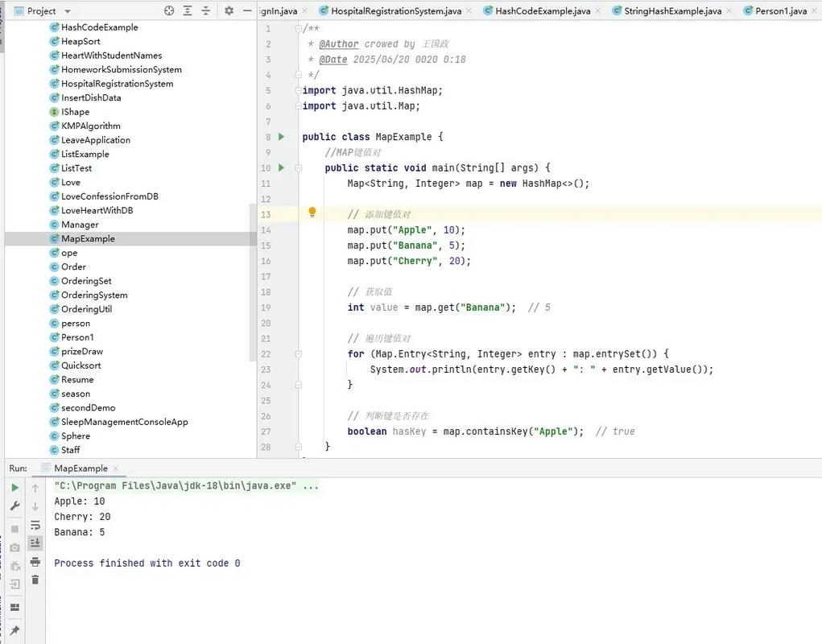The height and width of the screenshot is (644, 822).
Task: Open run configuration wrench icon
Action: pos(14,506)
